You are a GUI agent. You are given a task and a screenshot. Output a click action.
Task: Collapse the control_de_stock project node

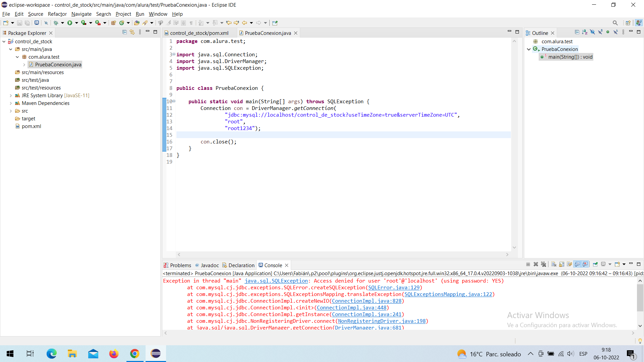(4, 42)
